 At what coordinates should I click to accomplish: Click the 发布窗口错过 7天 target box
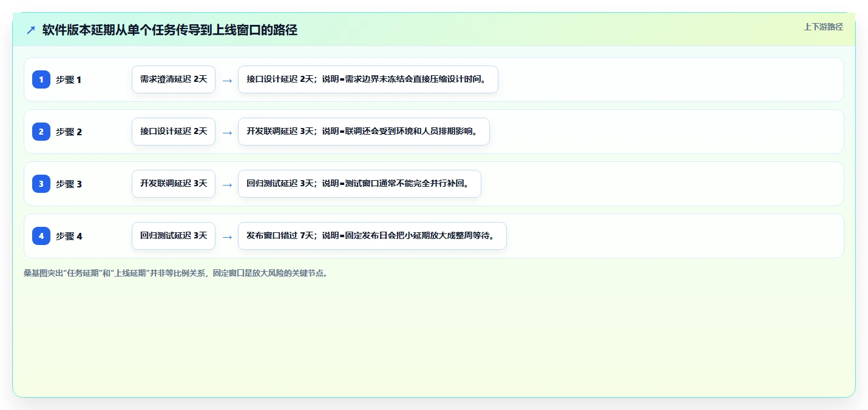[x=372, y=236]
